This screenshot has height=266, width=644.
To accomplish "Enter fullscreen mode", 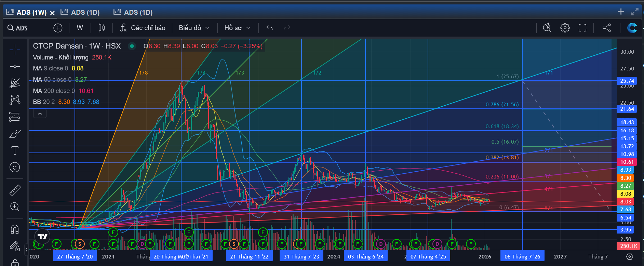I will [582, 28].
